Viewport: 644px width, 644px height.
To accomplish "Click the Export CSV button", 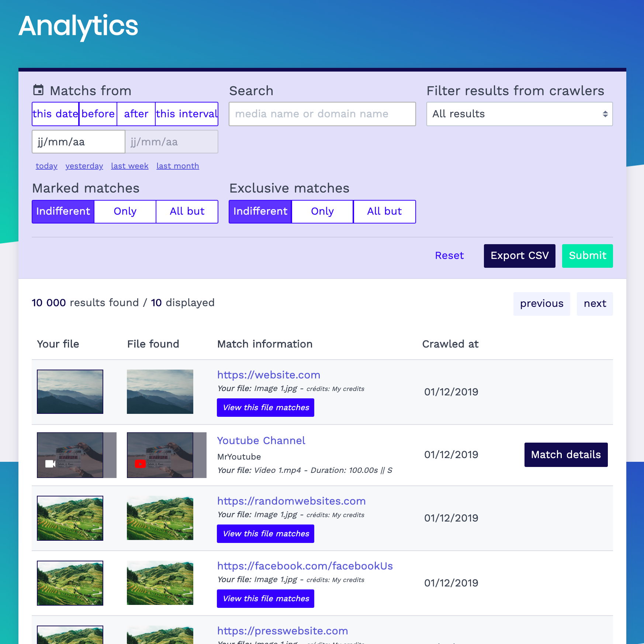I will point(519,256).
